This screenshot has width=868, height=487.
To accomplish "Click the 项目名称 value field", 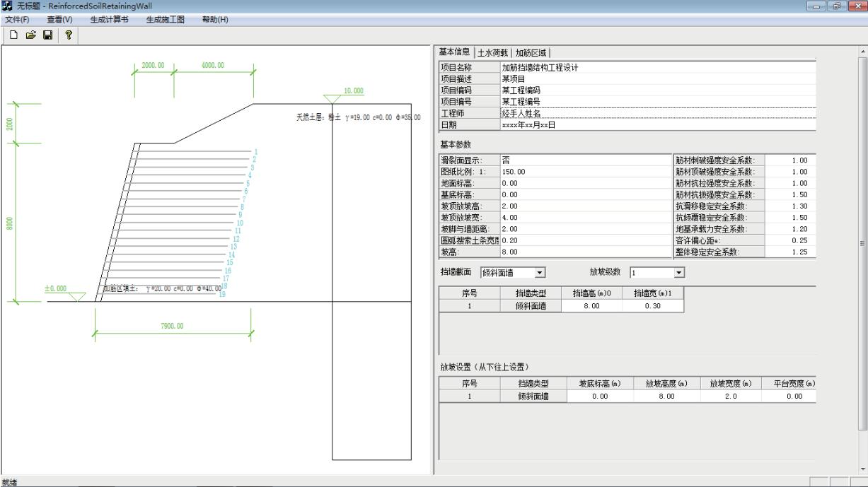I will point(656,68).
